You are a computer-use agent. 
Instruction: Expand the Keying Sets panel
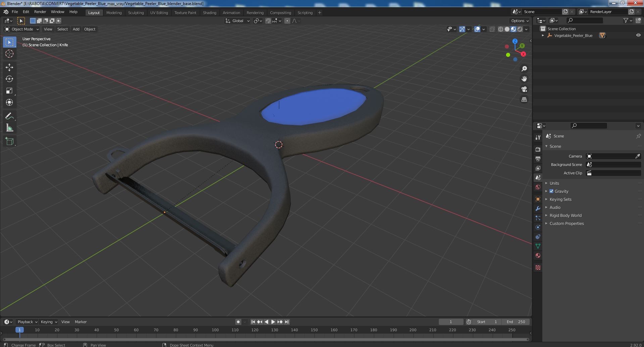tap(560, 199)
